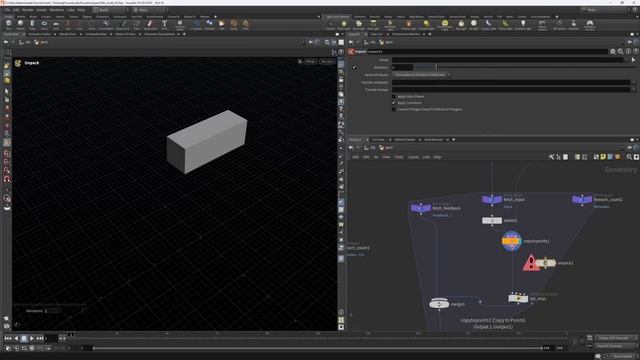Click the network editor find magnifier icon
This screenshot has height=360, width=640.
[x=629, y=157]
